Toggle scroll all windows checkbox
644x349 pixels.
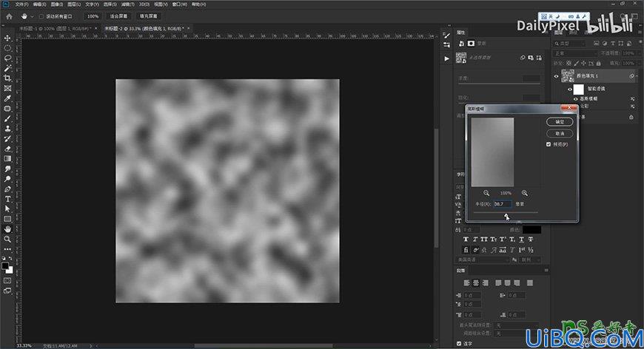pos(41,16)
